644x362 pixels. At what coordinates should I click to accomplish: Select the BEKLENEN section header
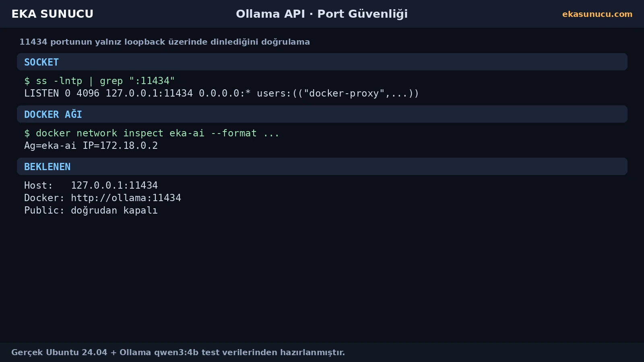322,167
